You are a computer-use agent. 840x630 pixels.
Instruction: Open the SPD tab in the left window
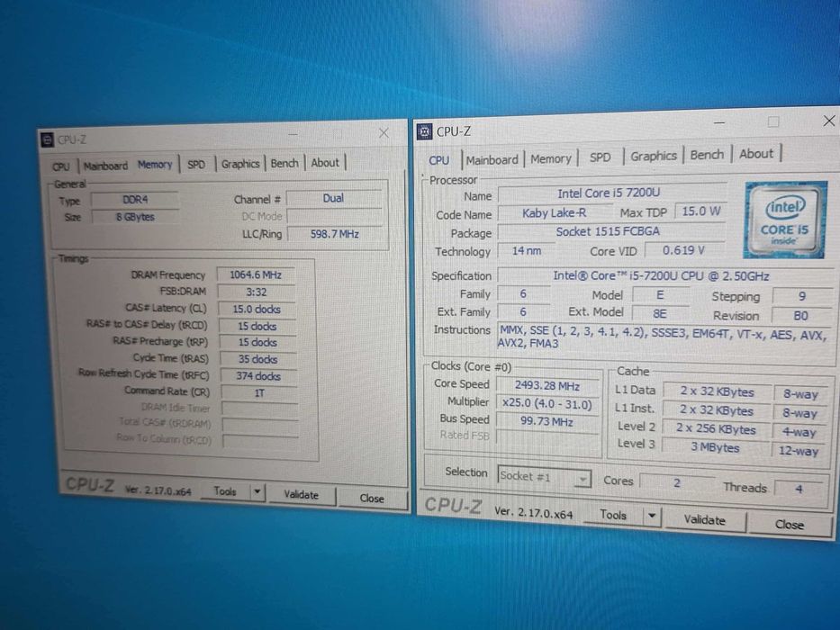[x=196, y=165]
